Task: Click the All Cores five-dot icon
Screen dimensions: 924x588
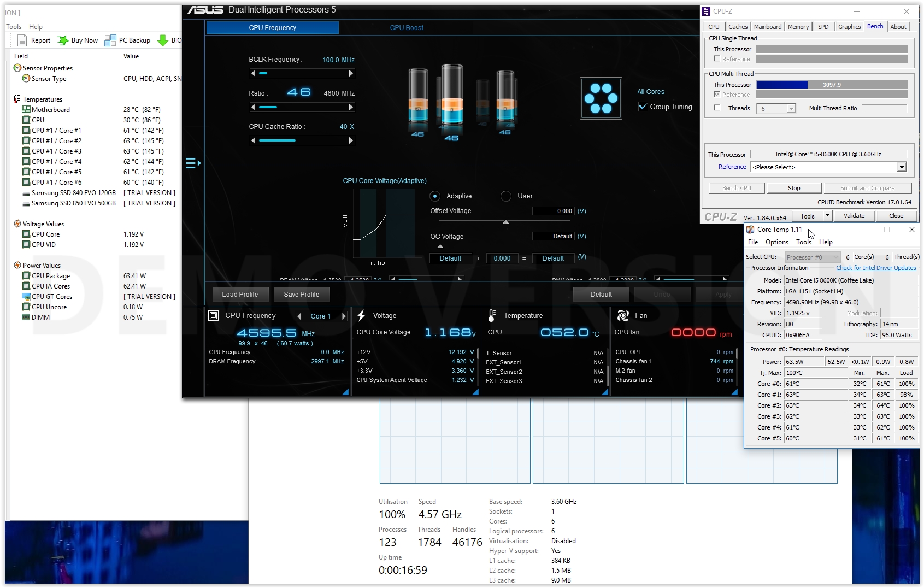Action: click(601, 98)
